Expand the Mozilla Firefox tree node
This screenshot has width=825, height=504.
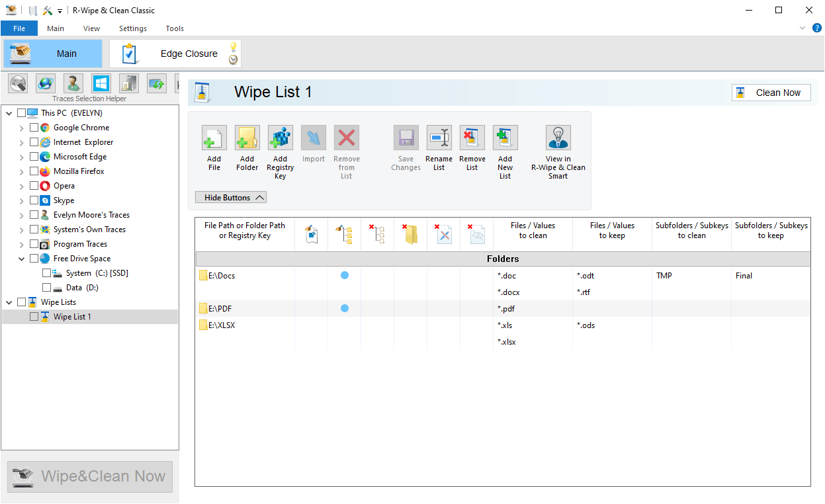pyautogui.click(x=22, y=171)
